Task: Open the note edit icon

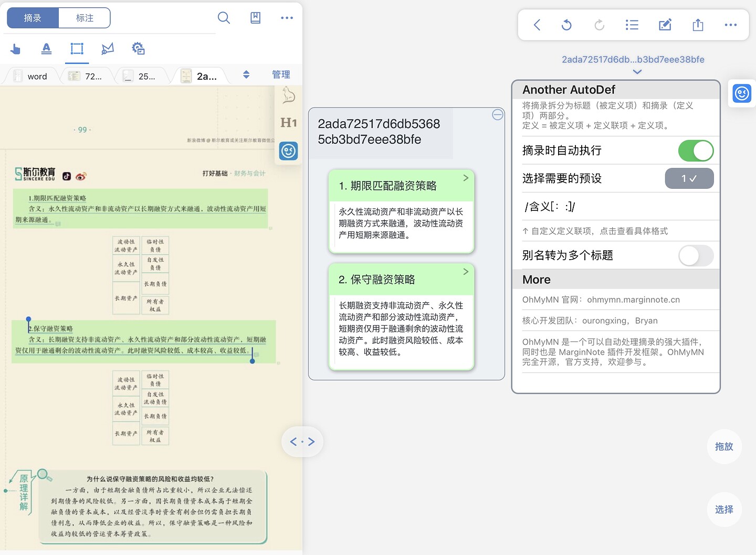Action: 665,25
